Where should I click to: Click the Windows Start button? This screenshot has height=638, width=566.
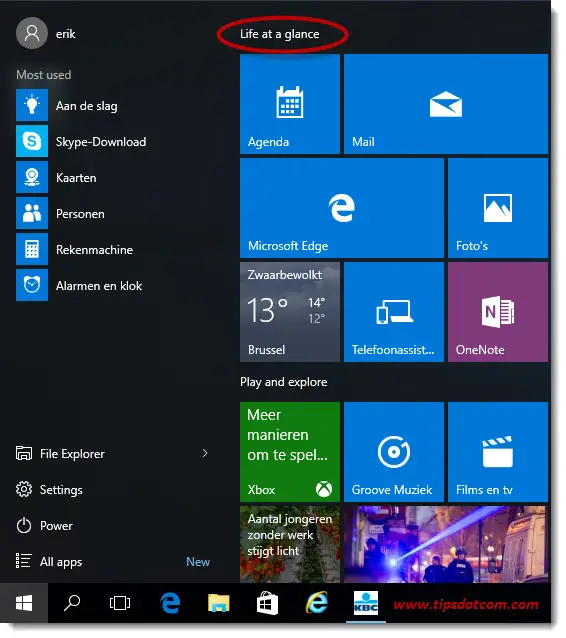(24, 603)
